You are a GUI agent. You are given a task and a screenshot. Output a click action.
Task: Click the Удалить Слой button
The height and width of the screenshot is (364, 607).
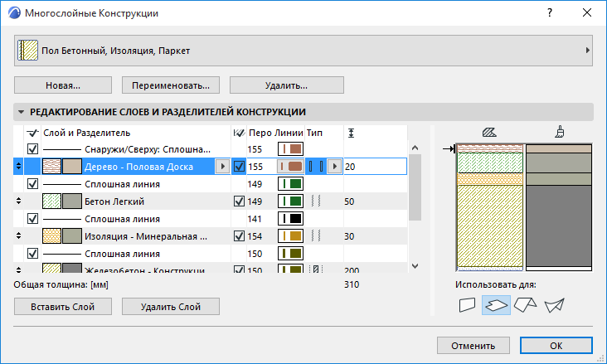tap(171, 307)
